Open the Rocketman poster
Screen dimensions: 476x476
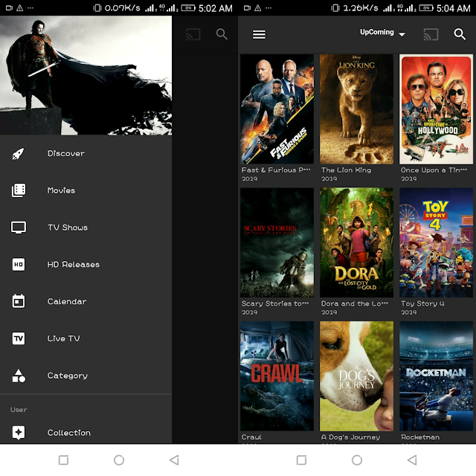point(437,376)
